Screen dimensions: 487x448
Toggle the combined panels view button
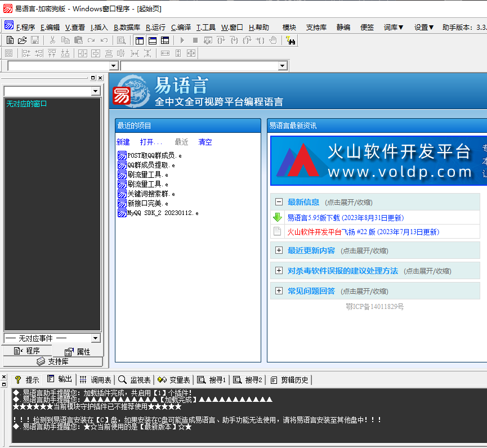pos(165,41)
